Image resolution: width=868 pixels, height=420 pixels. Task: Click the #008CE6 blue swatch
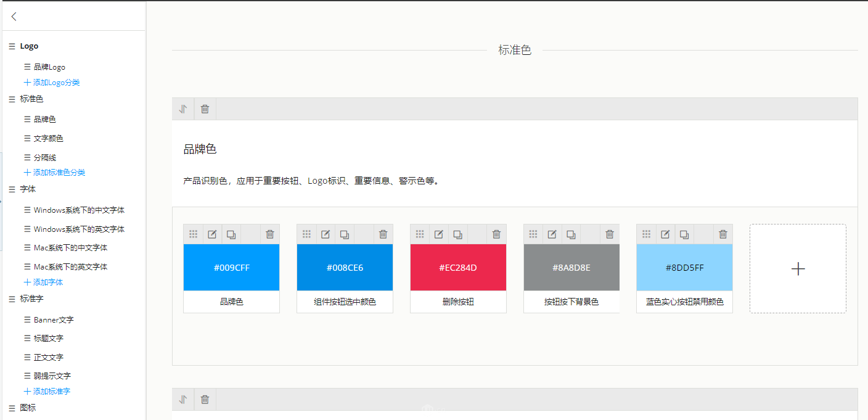click(345, 268)
